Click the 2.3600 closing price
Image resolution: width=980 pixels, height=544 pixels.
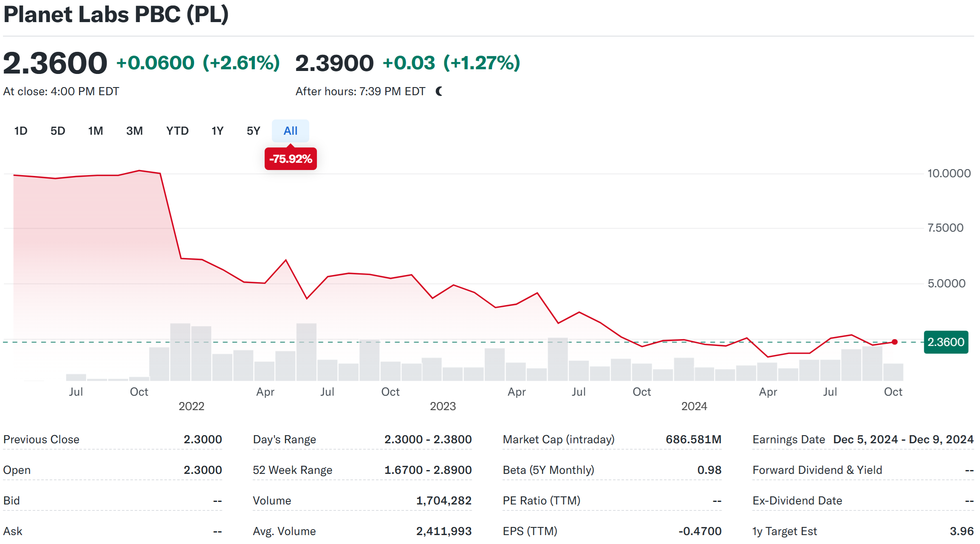[x=55, y=63]
